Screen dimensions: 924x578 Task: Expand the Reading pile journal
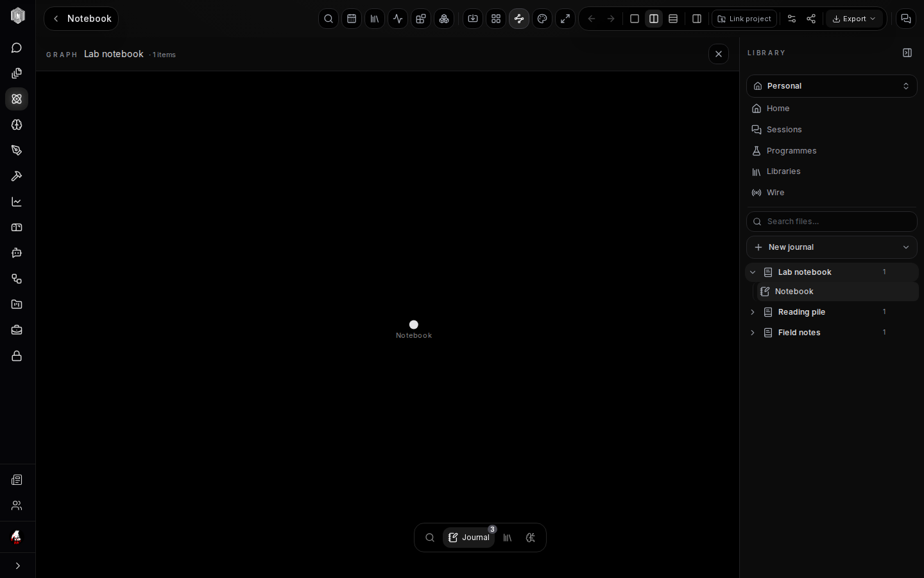pos(753,312)
